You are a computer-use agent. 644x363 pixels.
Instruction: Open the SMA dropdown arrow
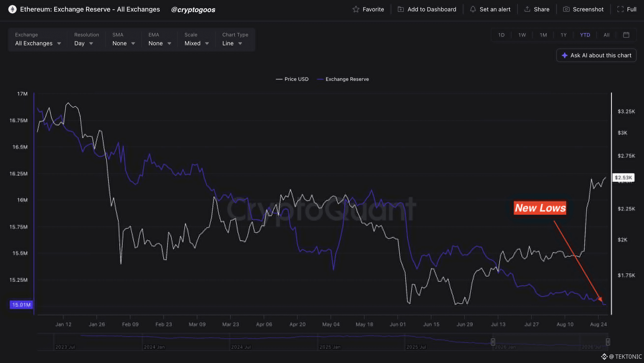tap(133, 44)
